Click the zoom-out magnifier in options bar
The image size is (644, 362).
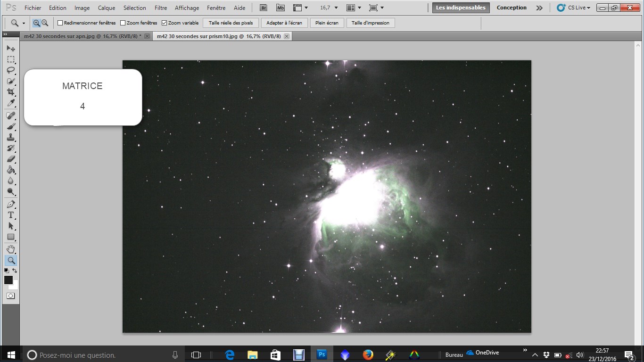(45, 23)
